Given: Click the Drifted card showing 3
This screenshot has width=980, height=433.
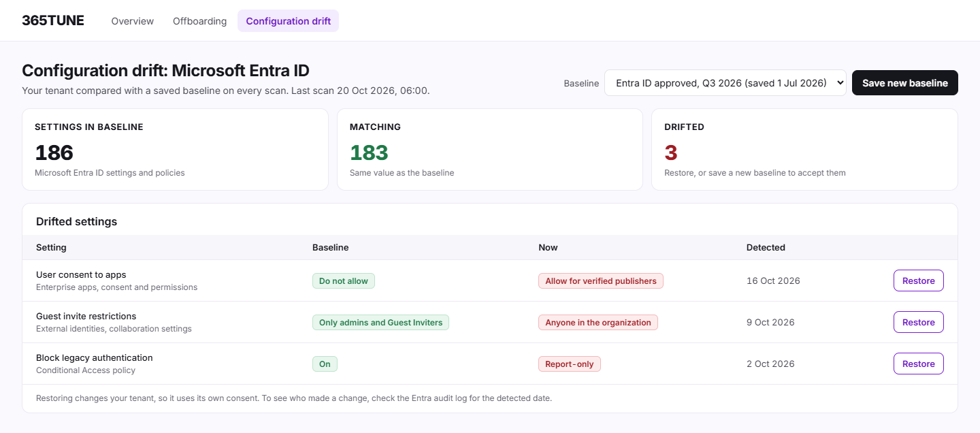Looking at the screenshot, I should pyautogui.click(x=804, y=149).
